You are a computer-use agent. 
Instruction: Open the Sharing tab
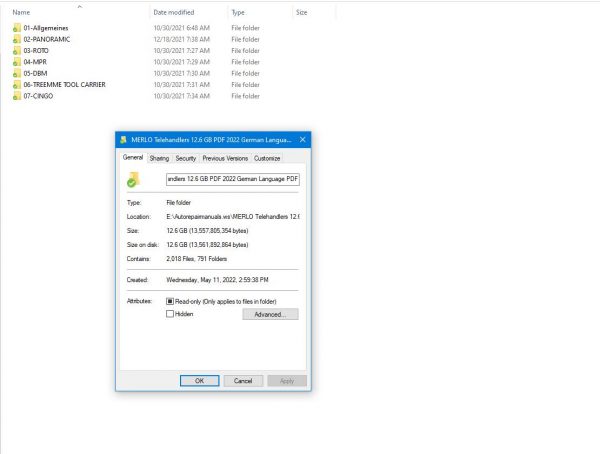[159, 158]
